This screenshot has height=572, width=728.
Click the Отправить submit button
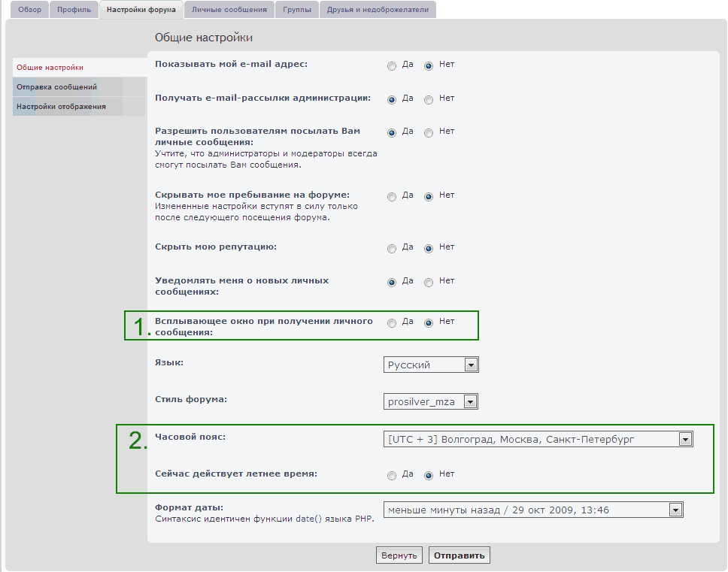tap(460, 555)
